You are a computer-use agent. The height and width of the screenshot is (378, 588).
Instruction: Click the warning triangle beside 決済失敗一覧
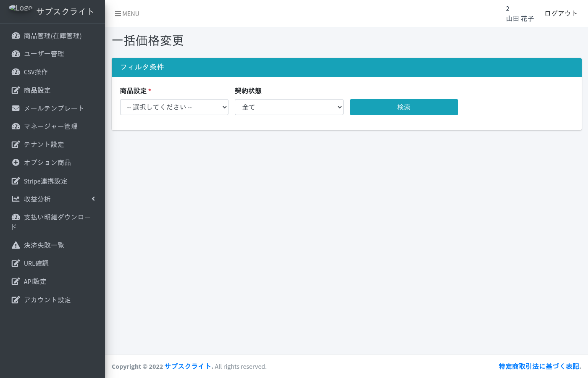[16, 245]
